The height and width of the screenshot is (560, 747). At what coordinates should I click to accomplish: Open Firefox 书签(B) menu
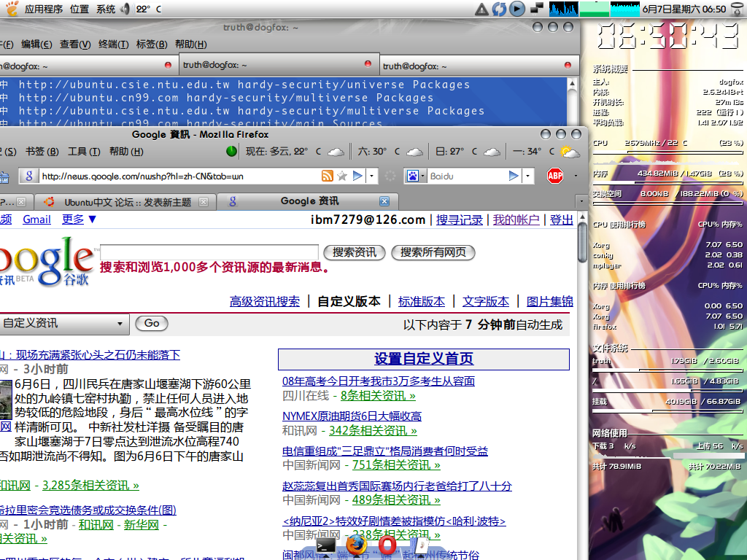[x=42, y=152]
